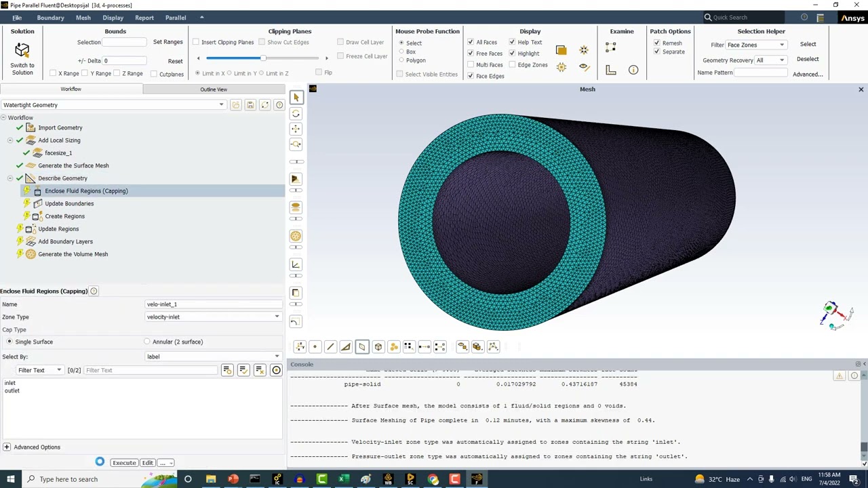This screenshot has height=488, width=868.
Task: Click the help icon beside Enclose Fluid Regions
Action: click(94, 291)
